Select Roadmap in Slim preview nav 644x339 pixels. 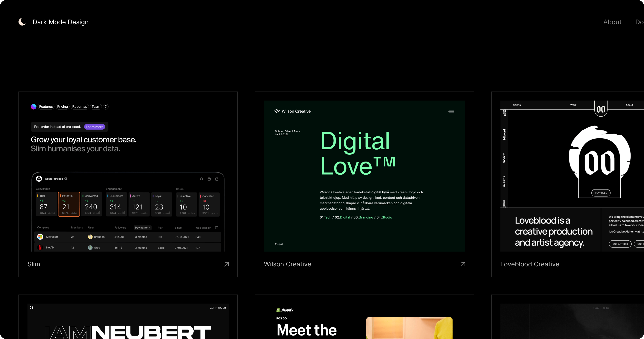(x=80, y=107)
